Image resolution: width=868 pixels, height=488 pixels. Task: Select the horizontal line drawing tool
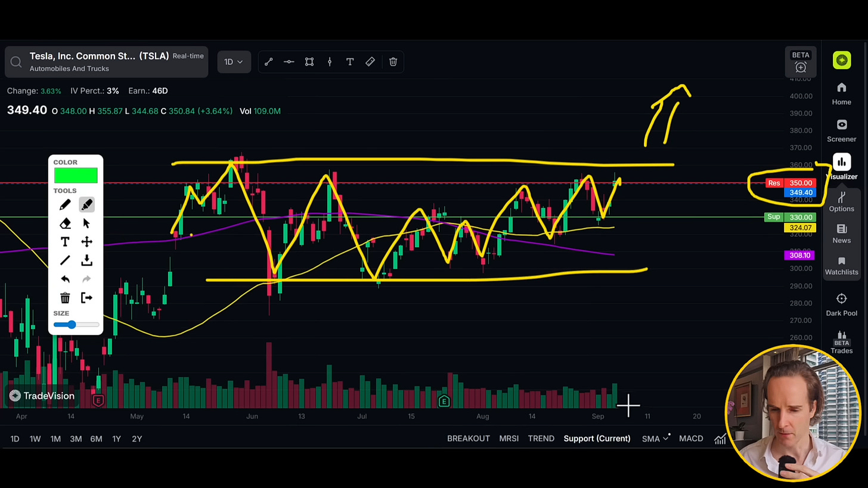coord(289,62)
